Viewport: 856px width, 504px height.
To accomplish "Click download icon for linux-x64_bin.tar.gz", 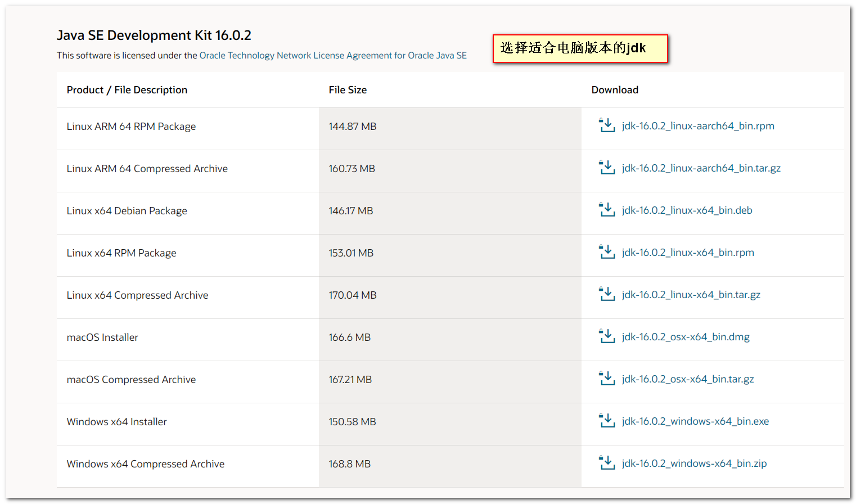I will 607,294.
